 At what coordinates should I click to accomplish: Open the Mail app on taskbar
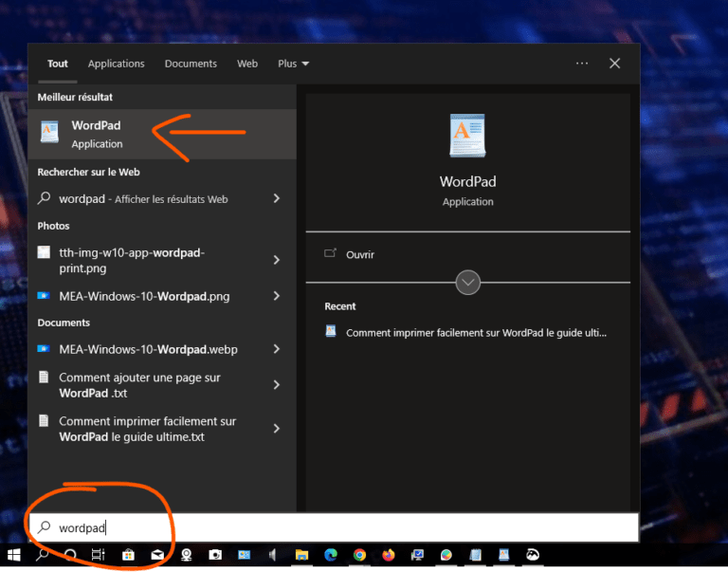click(x=157, y=555)
